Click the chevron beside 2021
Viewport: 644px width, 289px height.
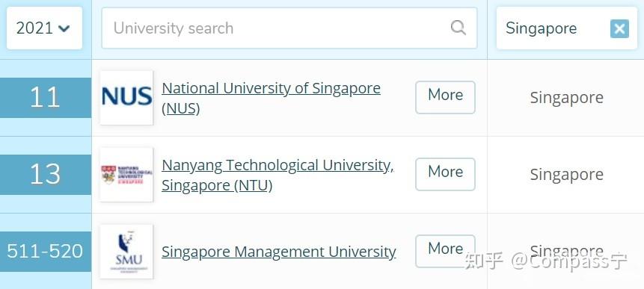pyautogui.click(x=64, y=28)
